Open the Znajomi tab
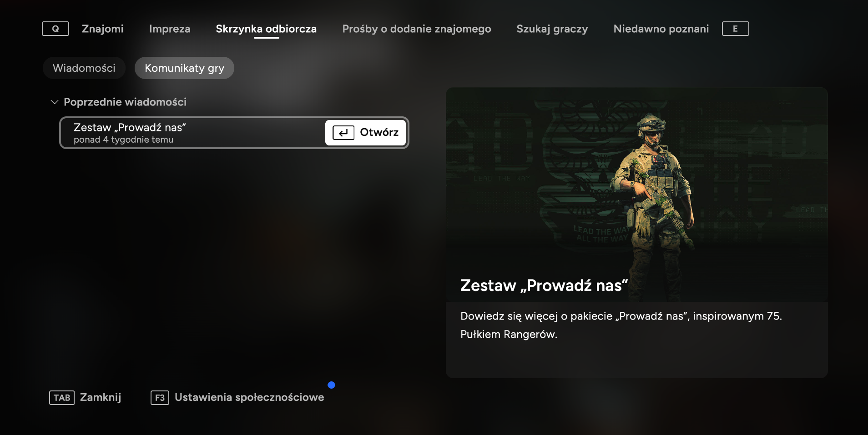The image size is (868, 435). (103, 29)
